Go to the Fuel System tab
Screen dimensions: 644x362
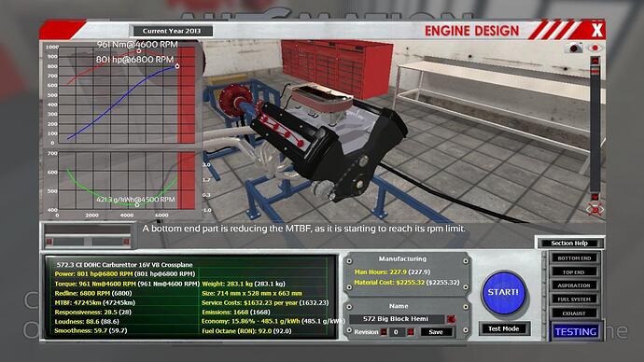[574, 299]
